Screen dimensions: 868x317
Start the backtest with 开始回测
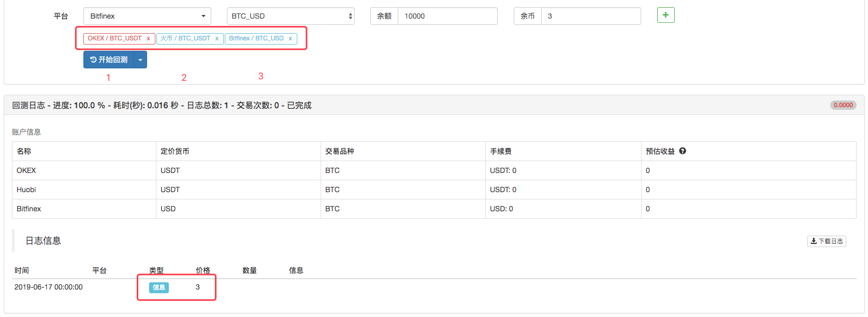coord(109,60)
